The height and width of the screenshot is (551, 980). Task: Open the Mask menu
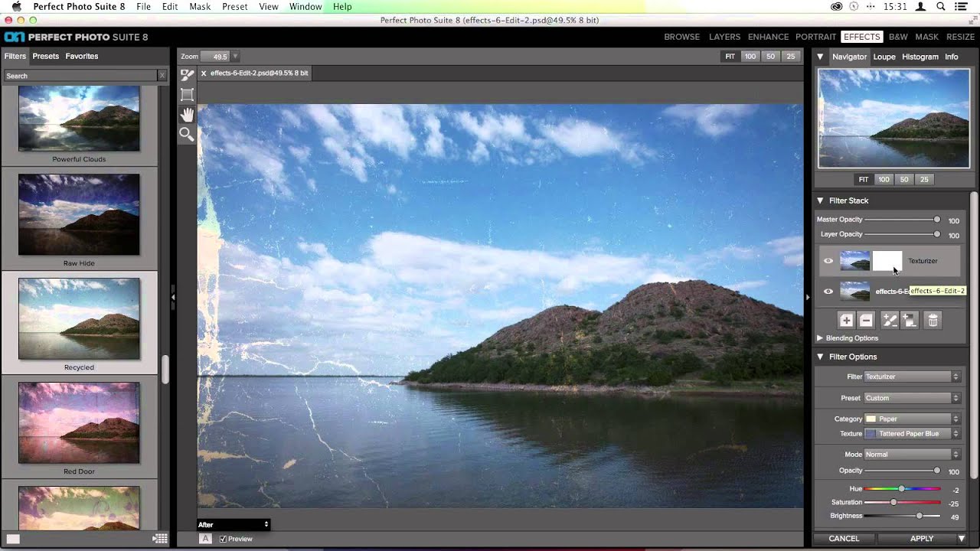click(x=200, y=6)
